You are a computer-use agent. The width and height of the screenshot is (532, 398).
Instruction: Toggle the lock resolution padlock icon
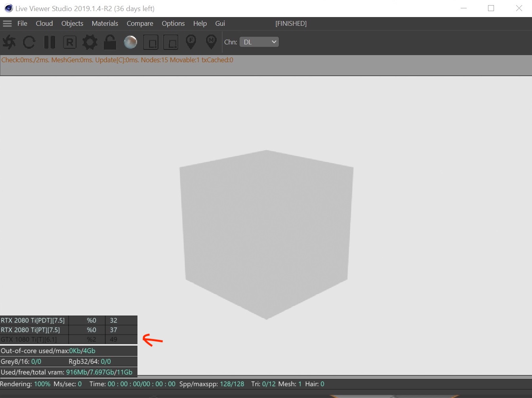110,42
